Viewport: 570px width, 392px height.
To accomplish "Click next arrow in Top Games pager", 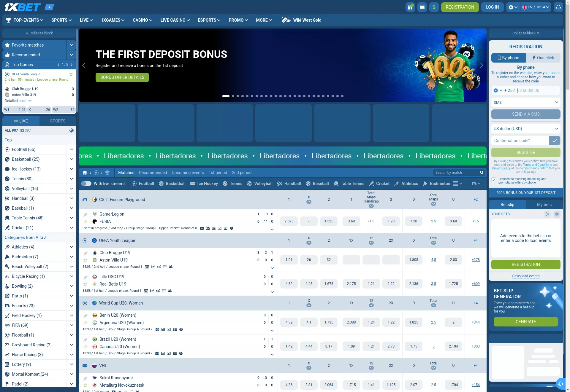I will click(72, 65).
